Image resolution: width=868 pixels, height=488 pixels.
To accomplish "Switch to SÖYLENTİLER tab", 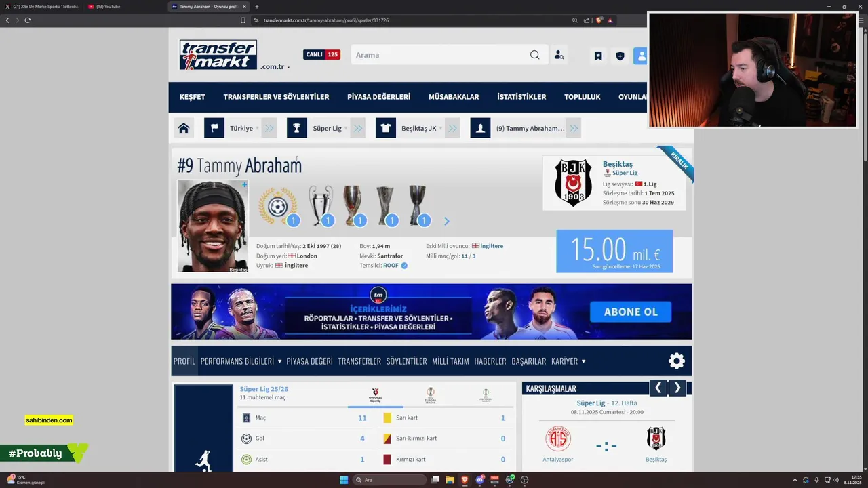I will pyautogui.click(x=406, y=361).
